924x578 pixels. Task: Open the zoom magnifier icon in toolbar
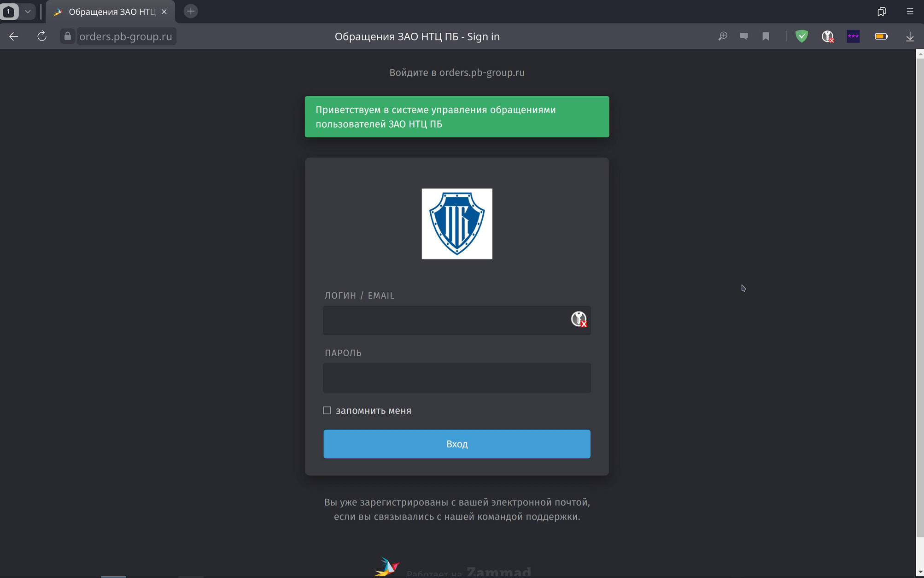point(723,36)
